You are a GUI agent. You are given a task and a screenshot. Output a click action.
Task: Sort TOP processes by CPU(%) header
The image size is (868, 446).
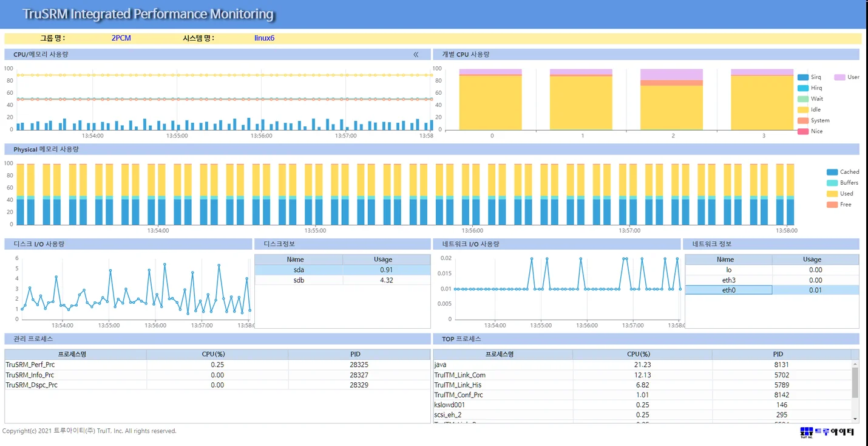point(642,354)
